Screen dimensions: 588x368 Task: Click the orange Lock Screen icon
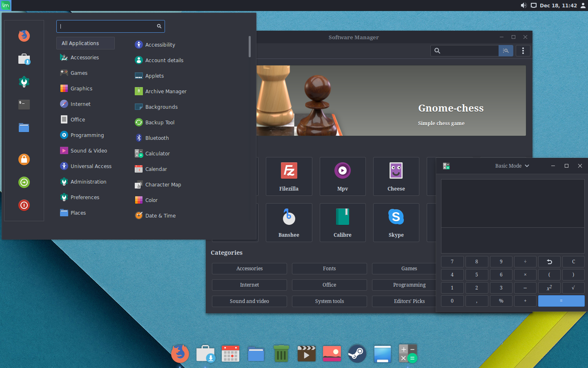click(24, 159)
